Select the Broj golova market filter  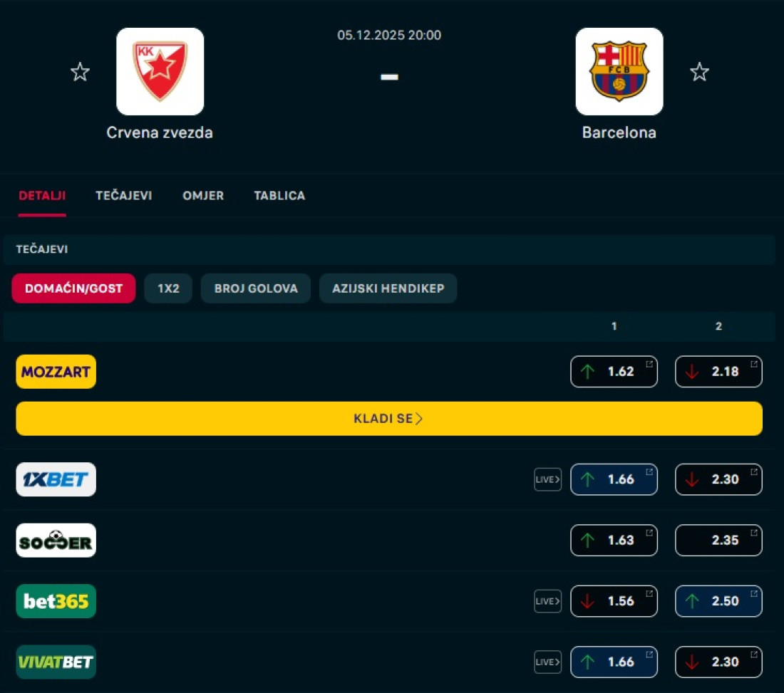click(256, 288)
